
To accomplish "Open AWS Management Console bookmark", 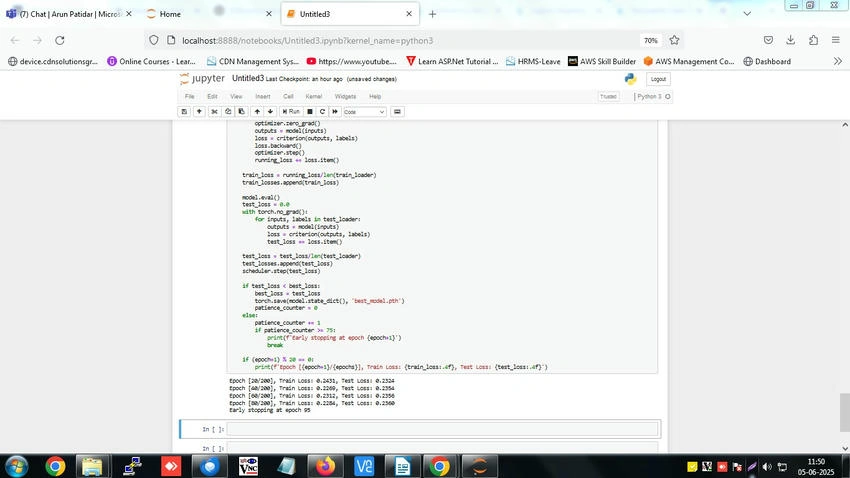I will (x=688, y=61).
